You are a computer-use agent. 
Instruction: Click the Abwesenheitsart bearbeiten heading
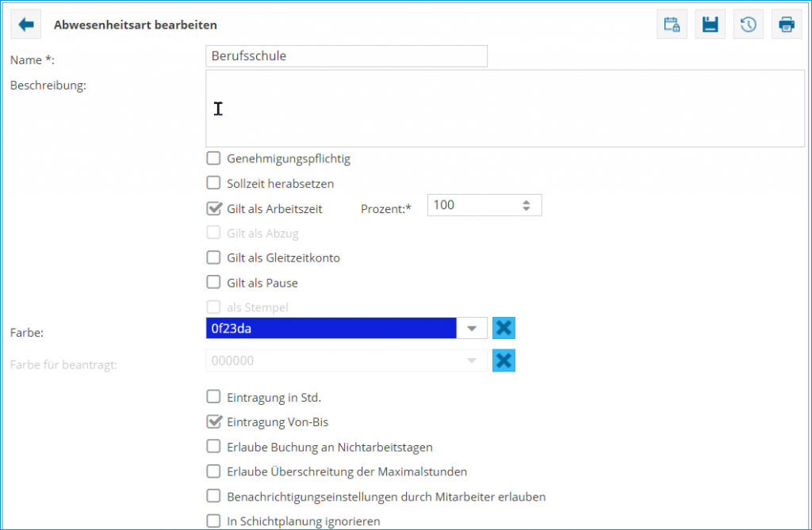pos(135,25)
